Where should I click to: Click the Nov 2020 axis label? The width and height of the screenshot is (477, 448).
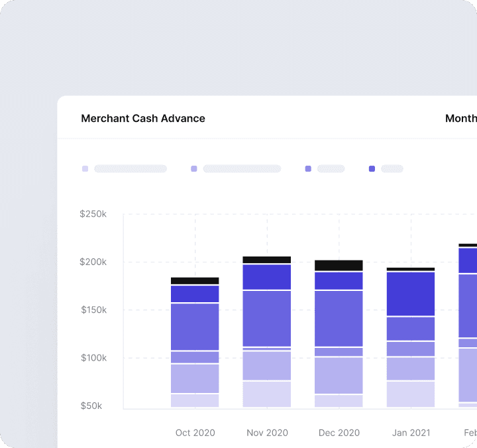[267, 433]
